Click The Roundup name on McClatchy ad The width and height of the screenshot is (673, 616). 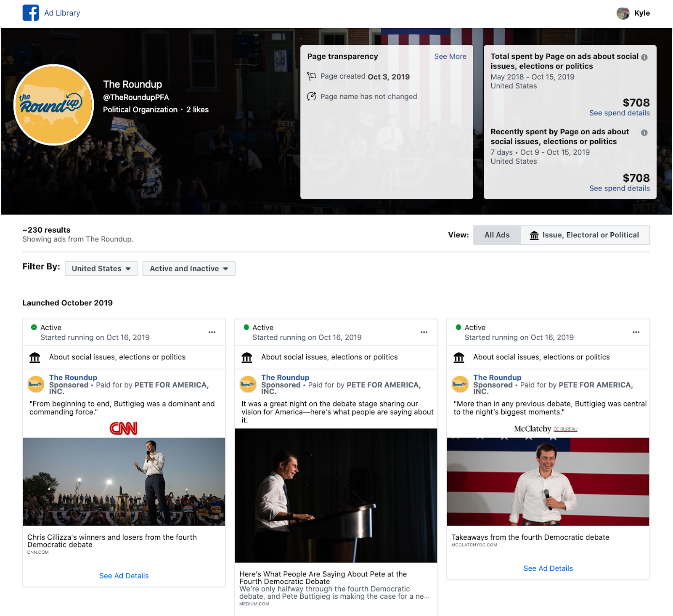click(x=497, y=377)
